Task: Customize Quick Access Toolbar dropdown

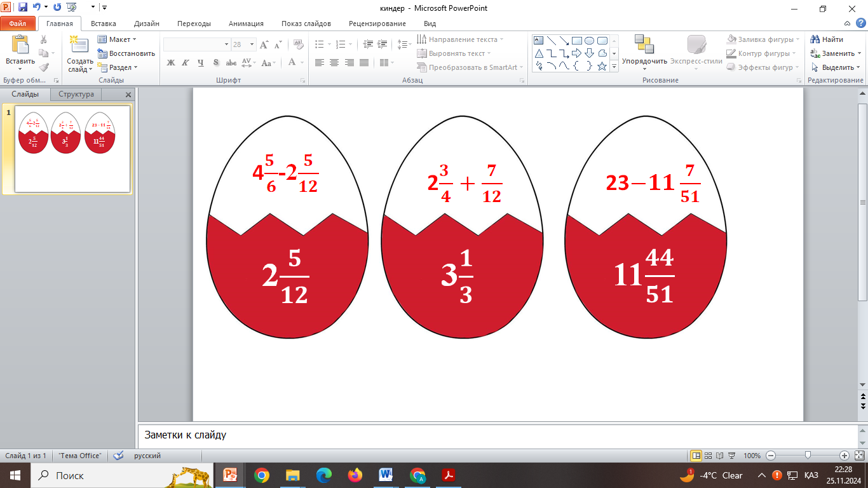Action: tap(104, 8)
